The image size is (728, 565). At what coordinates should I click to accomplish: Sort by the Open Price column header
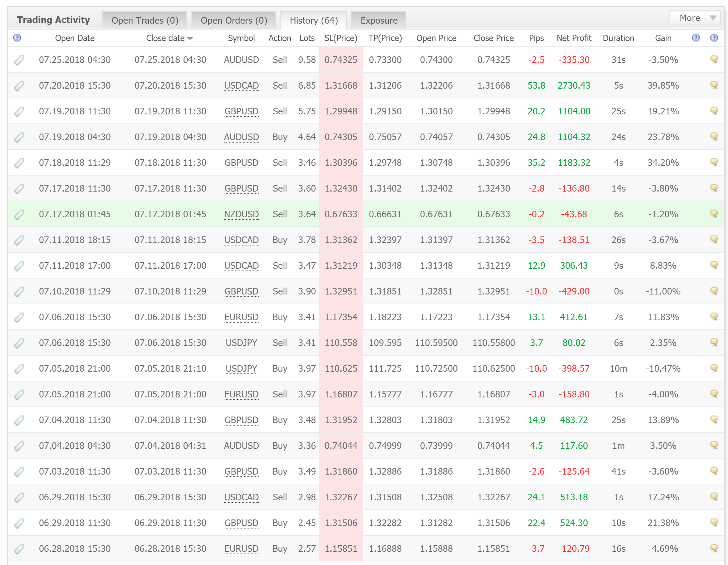[x=436, y=38]
